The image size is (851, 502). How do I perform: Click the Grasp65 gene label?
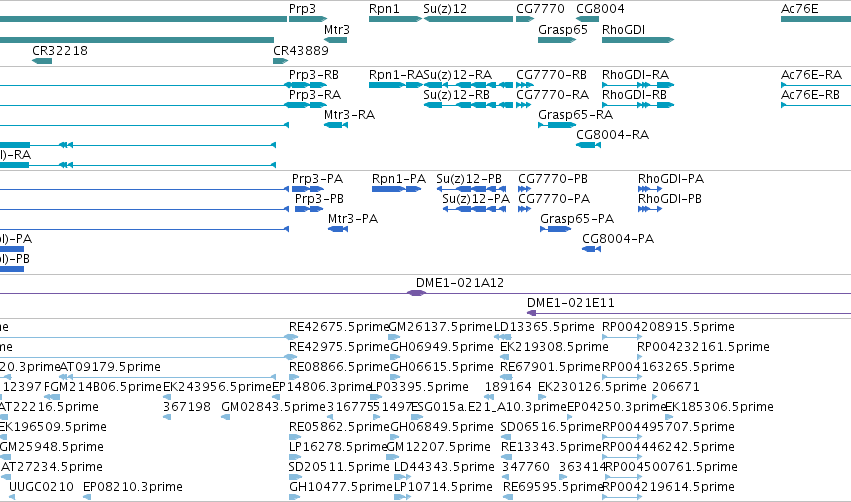tap(563, 30)
